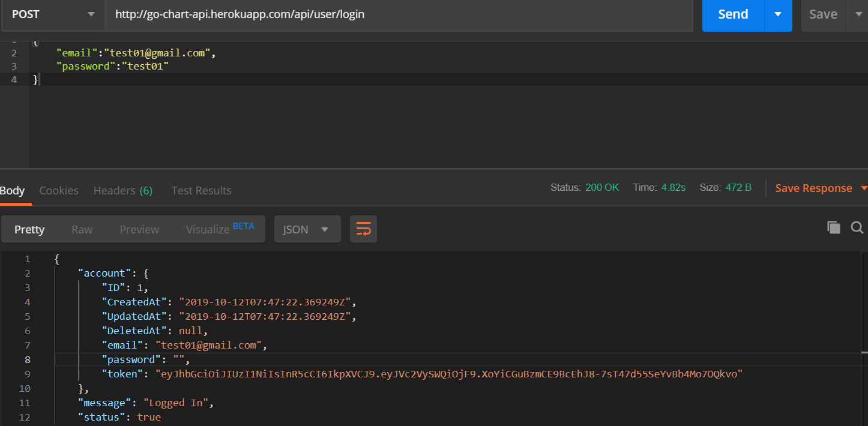Switch to Visualize BETA view
This screenshot has width=868, height=426.
220,229
